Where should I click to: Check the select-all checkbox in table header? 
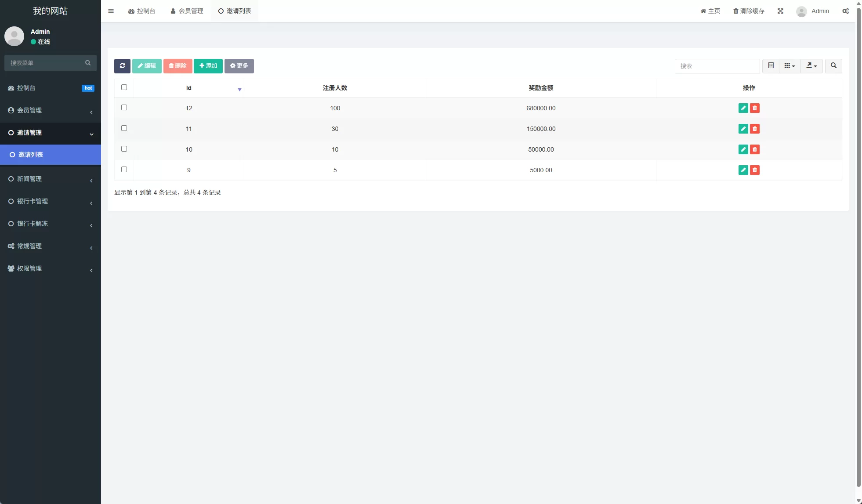point(124,87)
